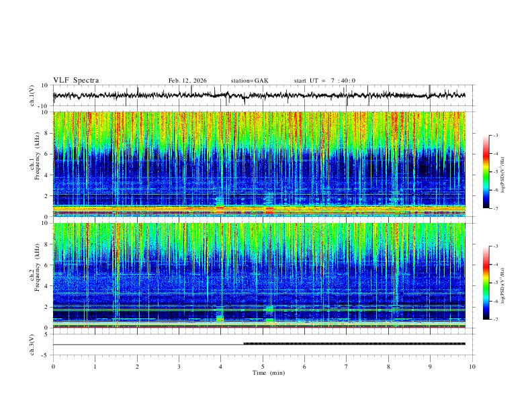Click the "ch.1(V)" waveform axis label
This screenshot has width=532, height=411.
point(32,95)
